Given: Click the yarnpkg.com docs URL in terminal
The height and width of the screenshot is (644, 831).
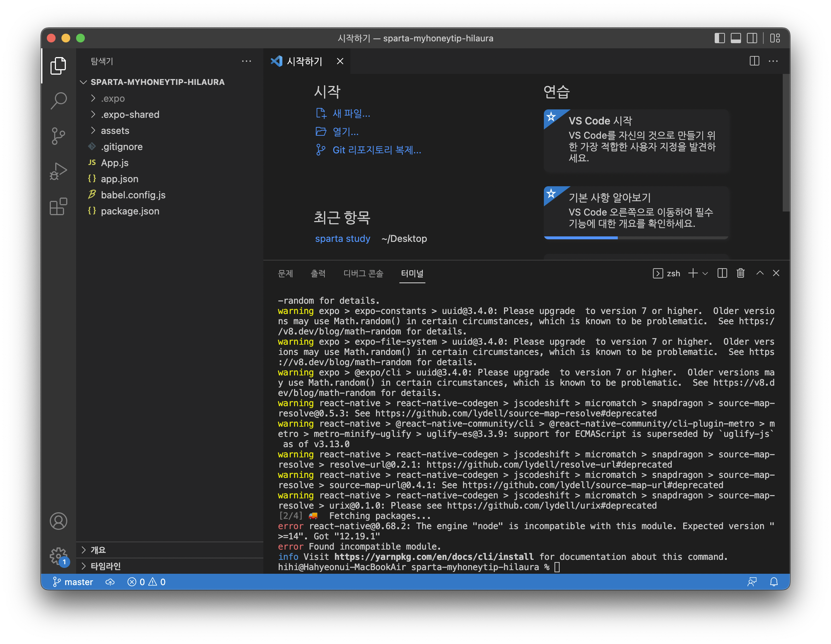Looking at the screenshot, I should click(434, 557).
